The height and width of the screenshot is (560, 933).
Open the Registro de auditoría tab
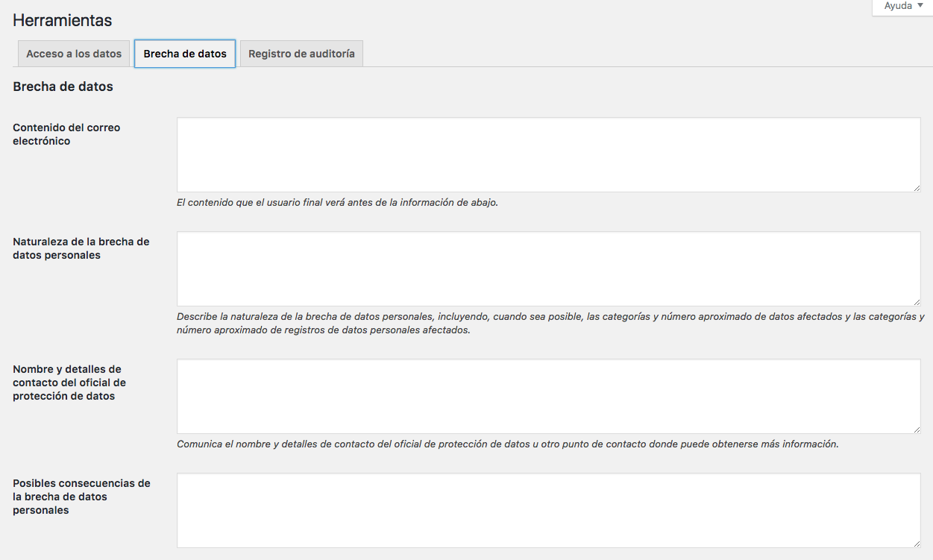pyautogui.click(x=301, y=54)
